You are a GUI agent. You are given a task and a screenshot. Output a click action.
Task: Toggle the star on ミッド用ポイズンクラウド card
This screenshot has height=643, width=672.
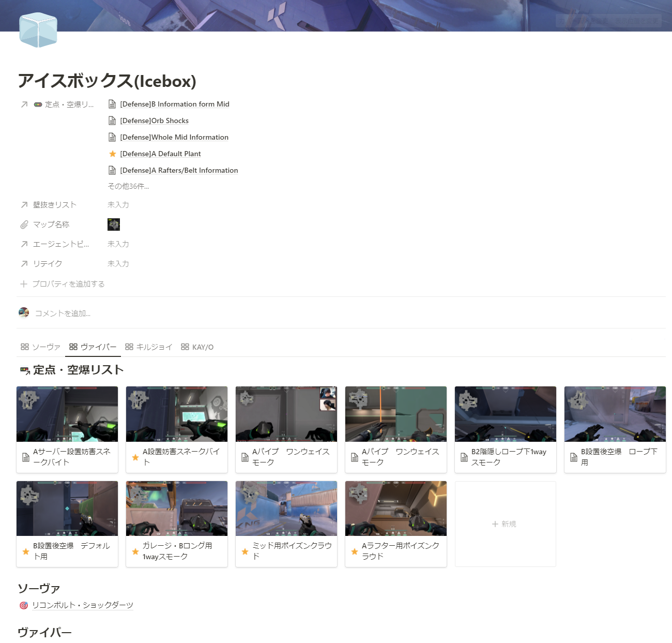245,551
